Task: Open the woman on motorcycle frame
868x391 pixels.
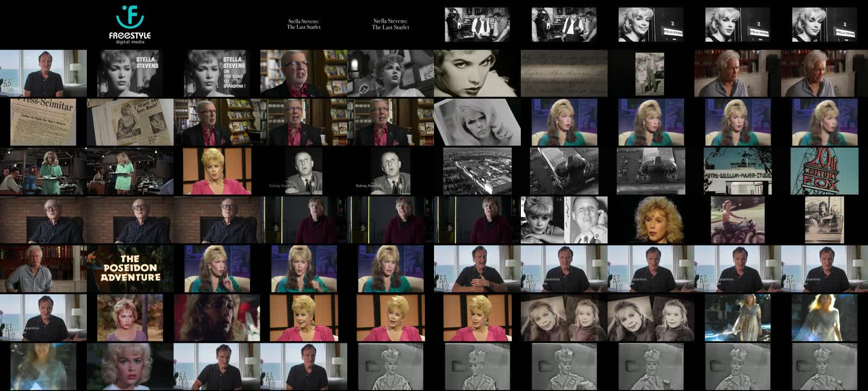Action: tap(737, 220)
